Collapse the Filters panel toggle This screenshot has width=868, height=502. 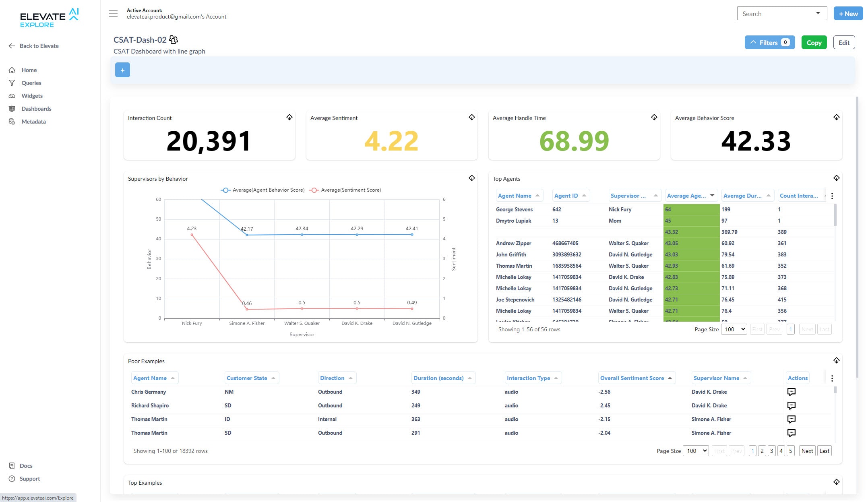pos(769,43)
